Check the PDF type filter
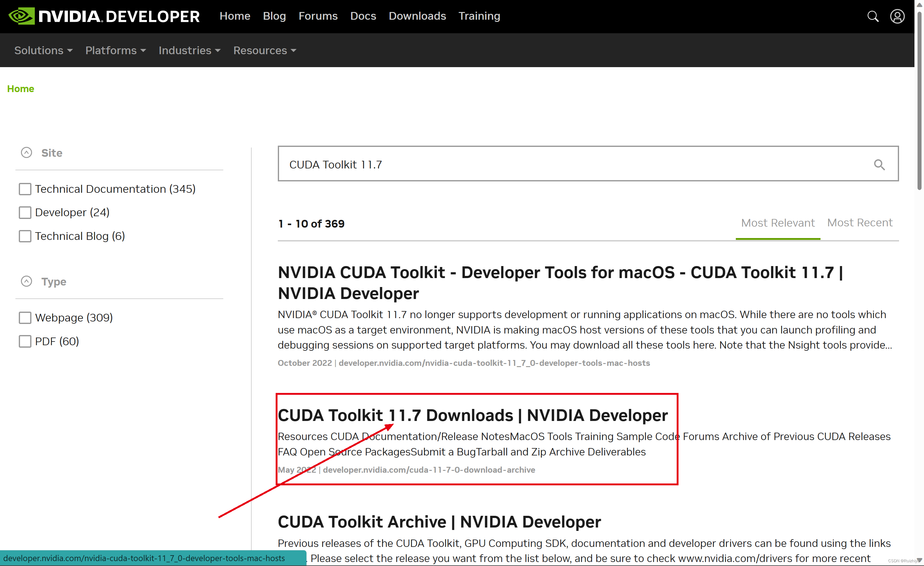The width and height of the screenshot is (924, 566). click(x=25, y=342)
